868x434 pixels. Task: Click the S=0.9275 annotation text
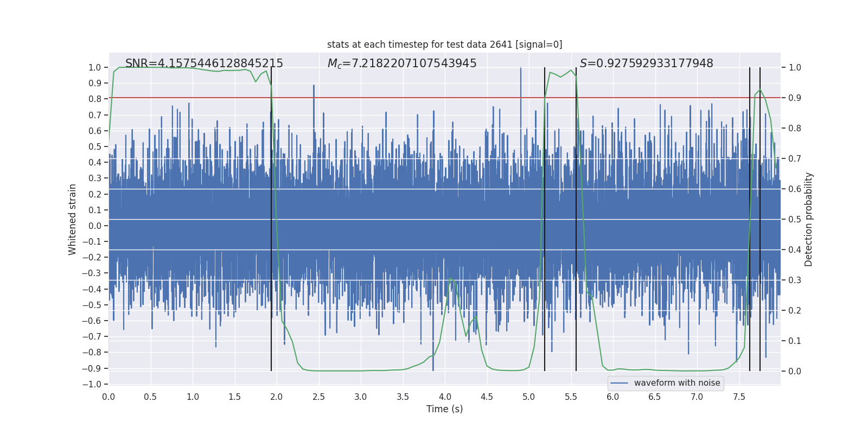coord(647,63)
